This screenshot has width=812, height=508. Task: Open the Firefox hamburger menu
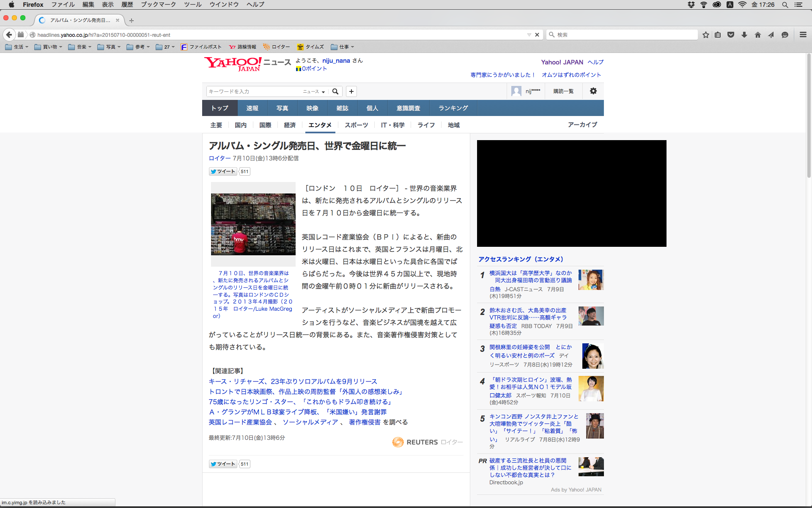coord(803,35)
